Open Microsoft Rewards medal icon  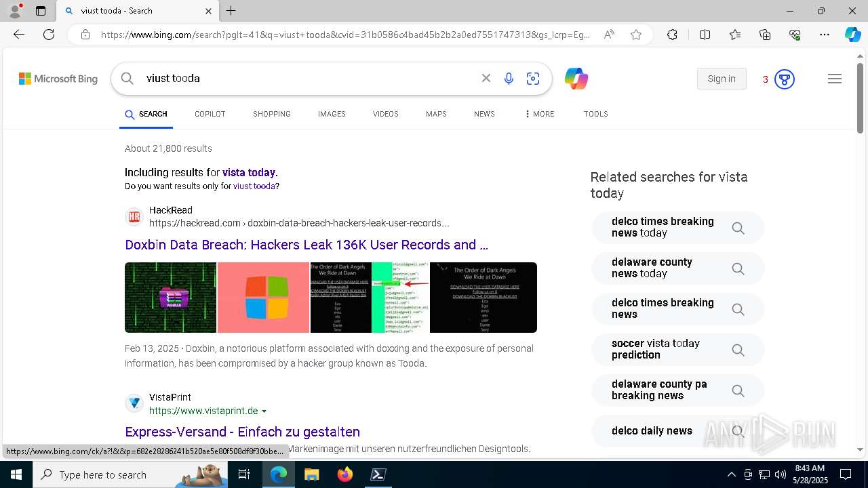(785, 79)
